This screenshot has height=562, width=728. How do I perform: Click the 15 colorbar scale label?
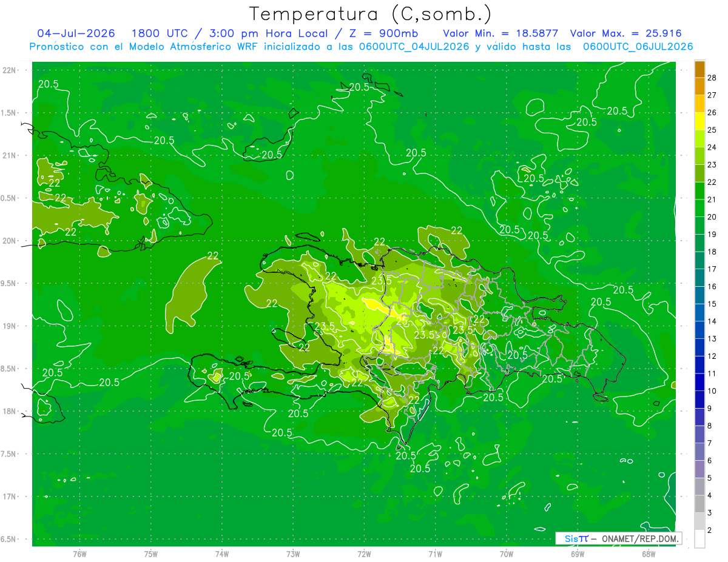pyautogui.click(x=712, y=304)
